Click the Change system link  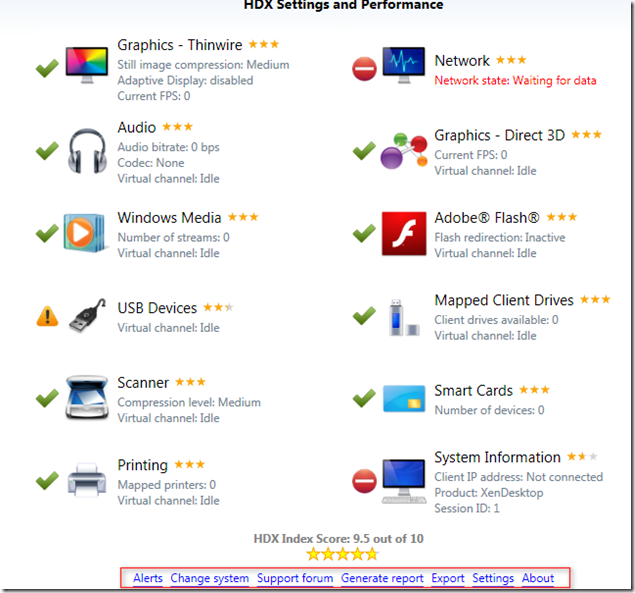point(209,578)
